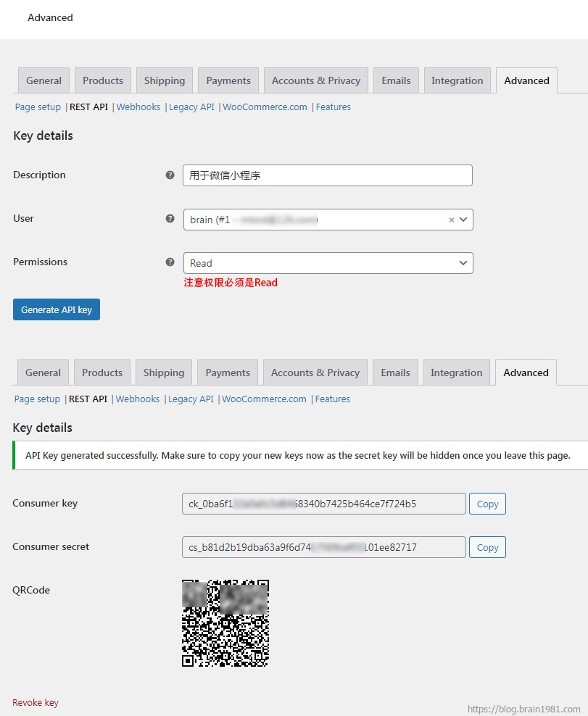Switch to Accounts & Privacy tab
This screenshot has height=716, width=588.
click(x=315, y=80)
